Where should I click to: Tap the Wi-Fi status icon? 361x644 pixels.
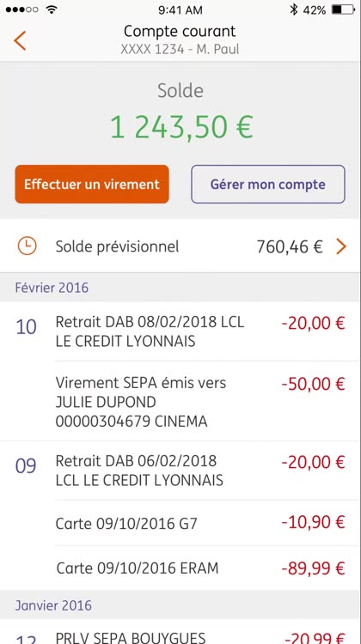[52, 9]
